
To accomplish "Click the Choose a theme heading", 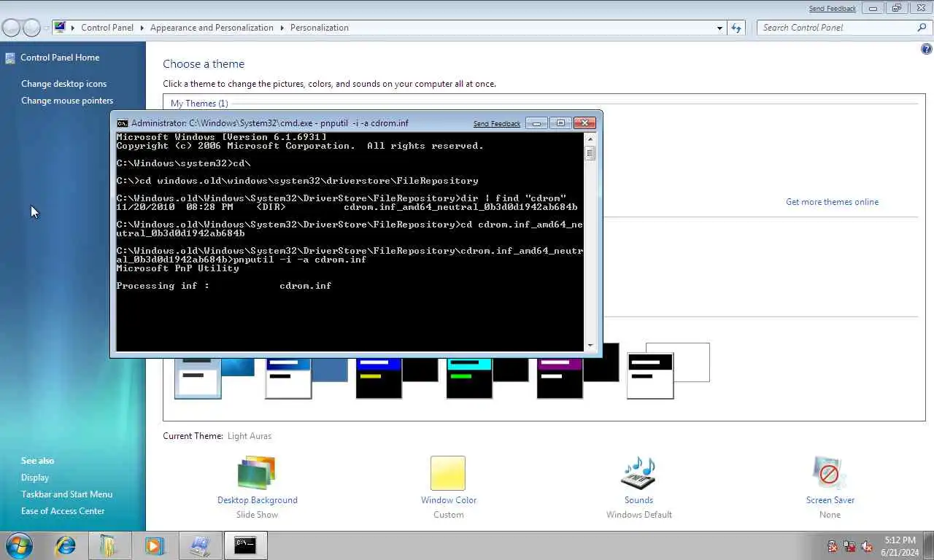I will tap(204, 64).
